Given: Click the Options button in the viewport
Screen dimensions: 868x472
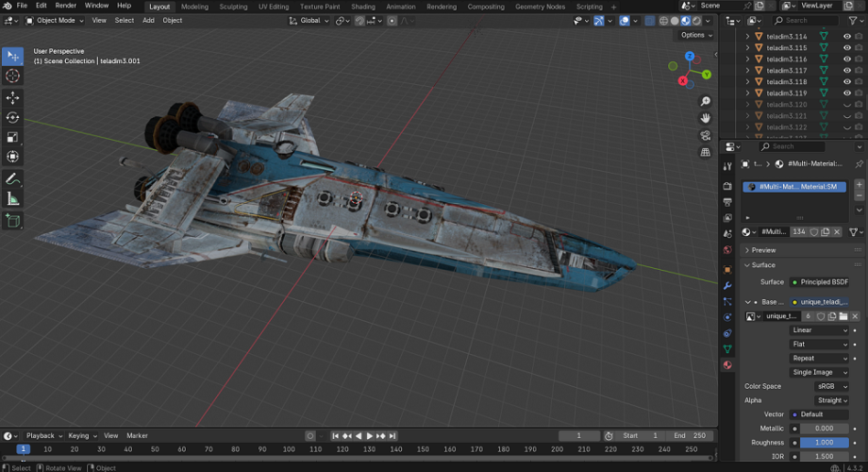Looking at the screenshot, I should [x=694, y=35].
